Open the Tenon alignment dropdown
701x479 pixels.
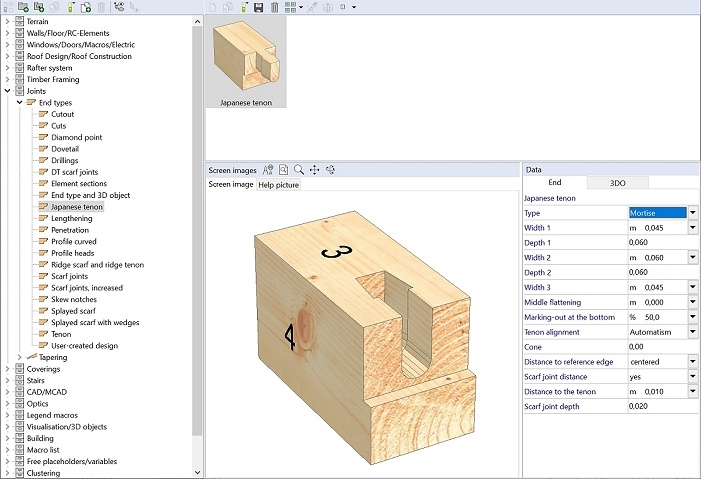693,332
